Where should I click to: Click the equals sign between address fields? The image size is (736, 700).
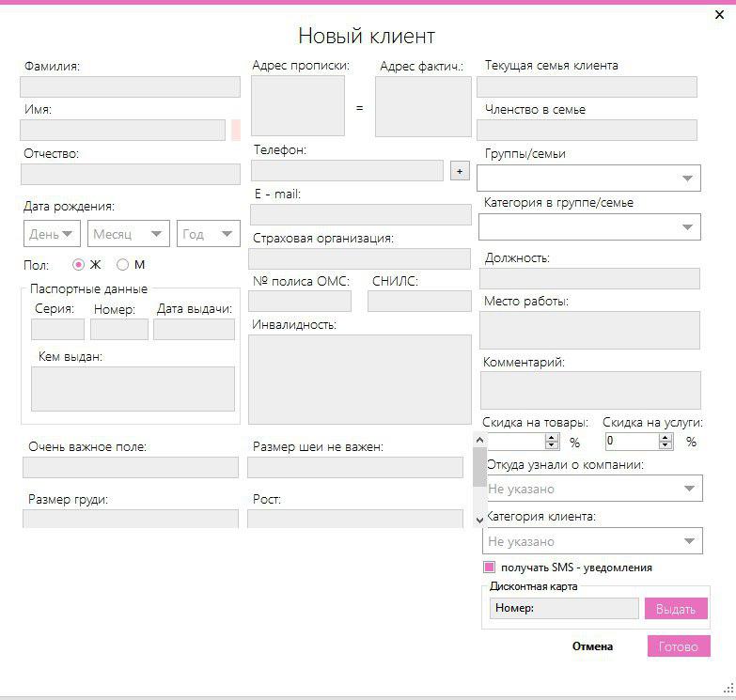(360, 108)
